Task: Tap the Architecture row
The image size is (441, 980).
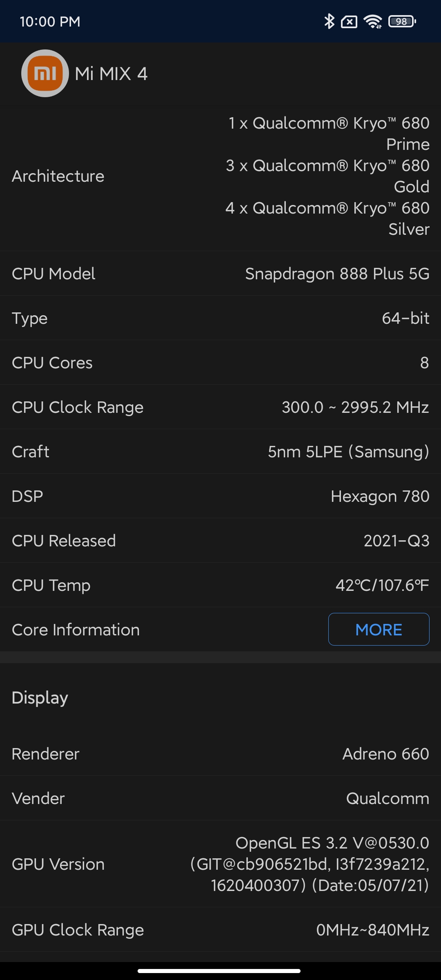Action: (x=220, y=176)
